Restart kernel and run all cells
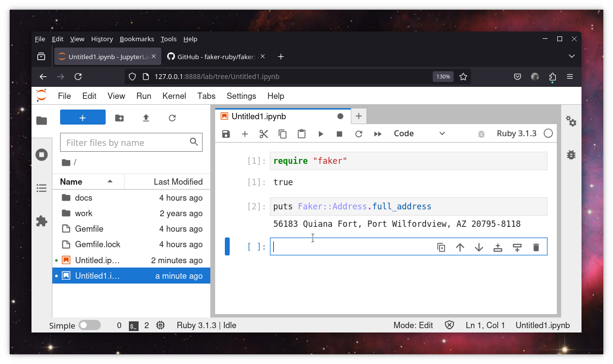Viewport: 613px width, 364px height. pos(377,134)
